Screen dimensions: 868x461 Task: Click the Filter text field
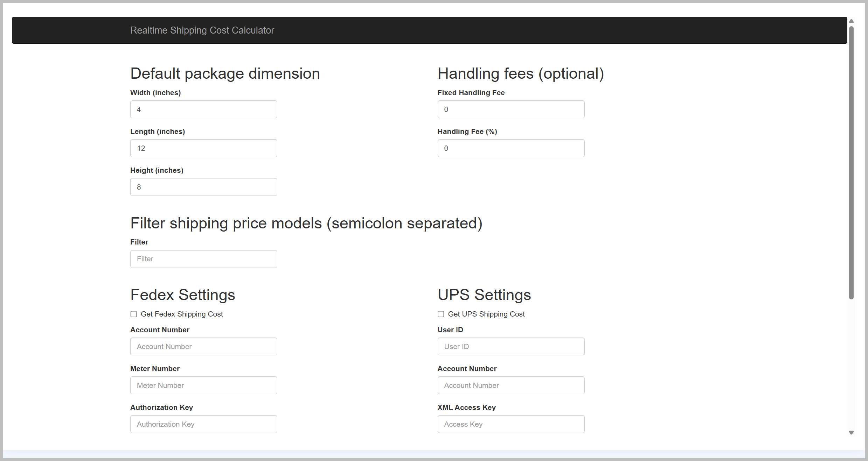click(x=203, y=259)
